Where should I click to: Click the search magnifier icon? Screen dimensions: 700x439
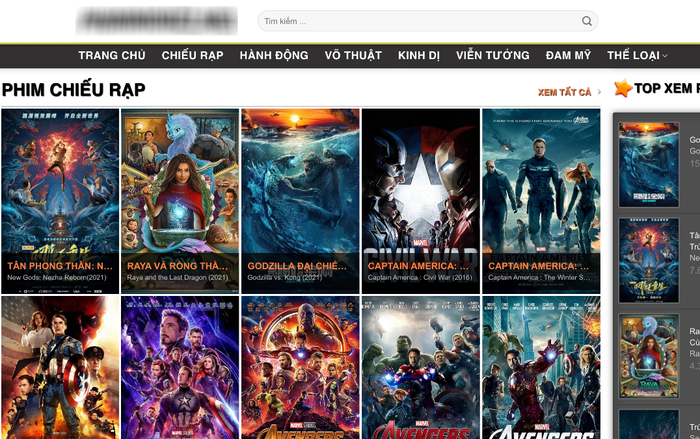coord(587,21)
